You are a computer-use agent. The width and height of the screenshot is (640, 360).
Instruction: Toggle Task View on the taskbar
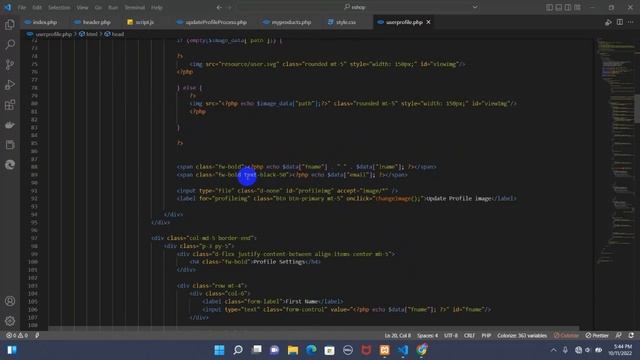(x=257, y=350)
